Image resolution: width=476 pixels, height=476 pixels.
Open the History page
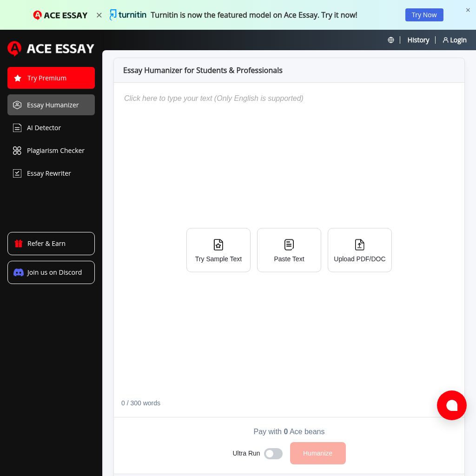[x=418, y=40]
